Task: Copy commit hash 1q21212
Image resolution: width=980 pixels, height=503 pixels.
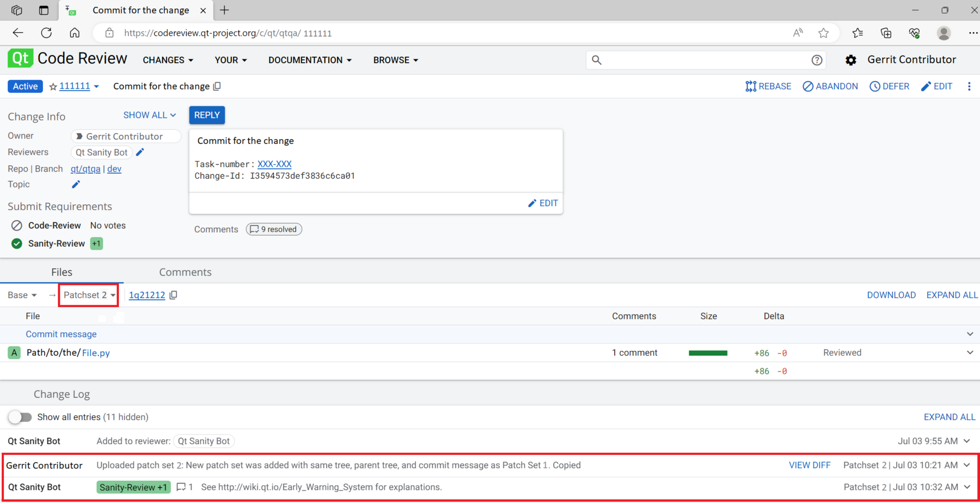Action: tap(174, 295)
